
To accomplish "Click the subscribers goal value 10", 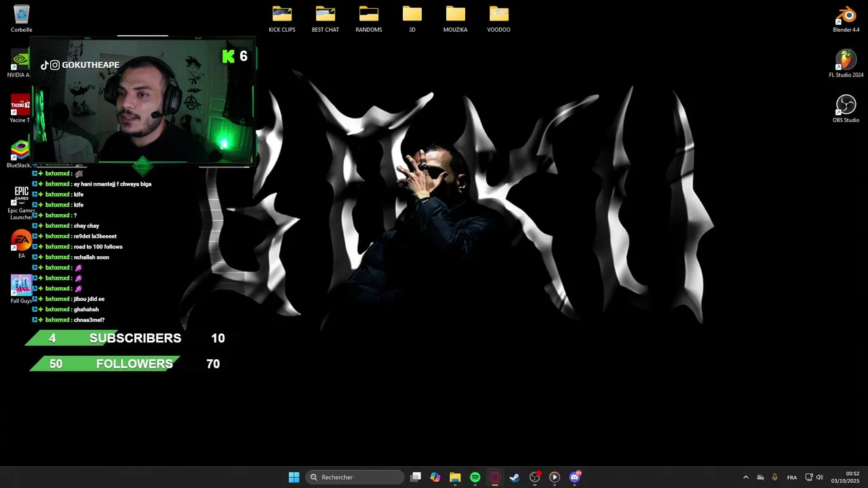I will [x=218, y=338].
